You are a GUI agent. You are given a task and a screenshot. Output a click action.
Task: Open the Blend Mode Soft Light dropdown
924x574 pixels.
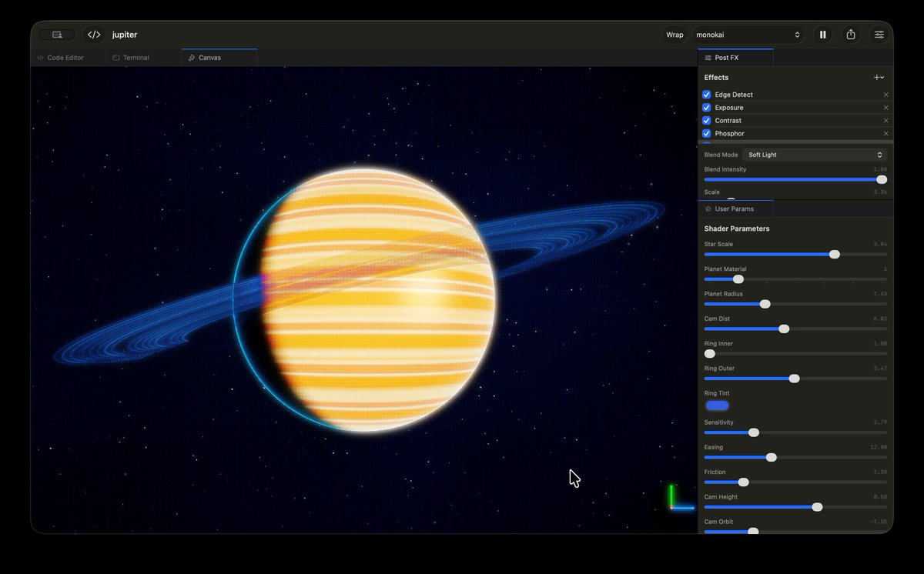coord(815,155)
